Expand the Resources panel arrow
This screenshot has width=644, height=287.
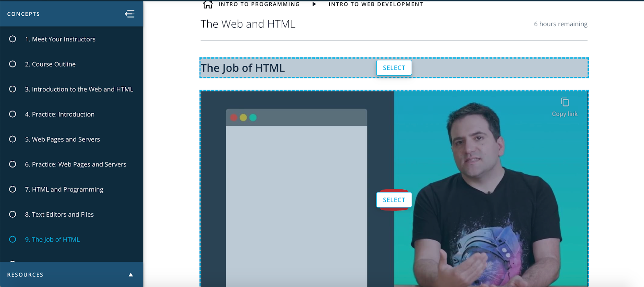pos(130,275)
